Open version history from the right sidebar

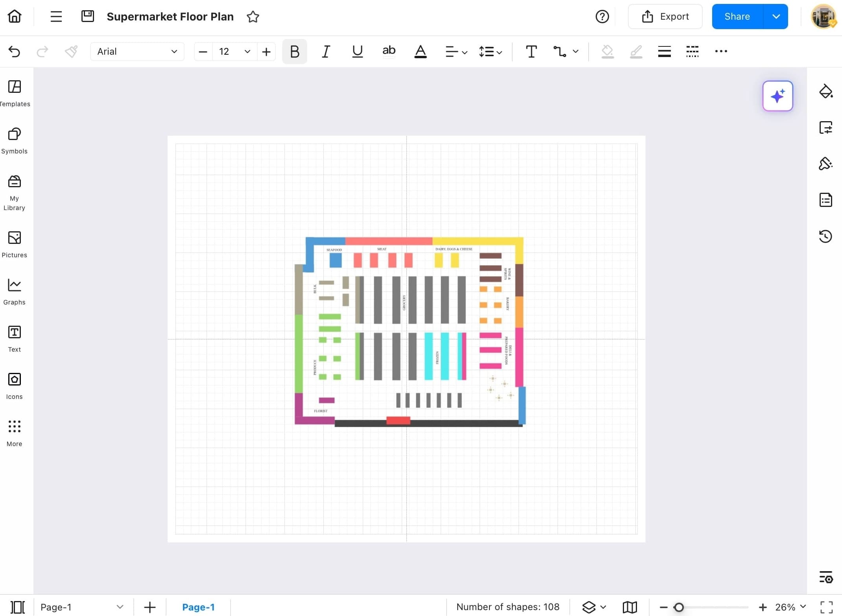[x=826, y=236]
